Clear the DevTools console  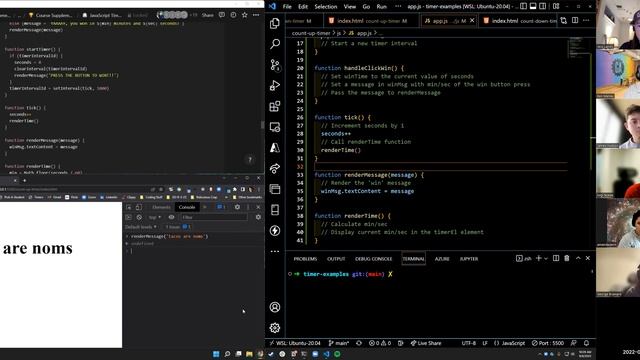click(x=139, y=218)
